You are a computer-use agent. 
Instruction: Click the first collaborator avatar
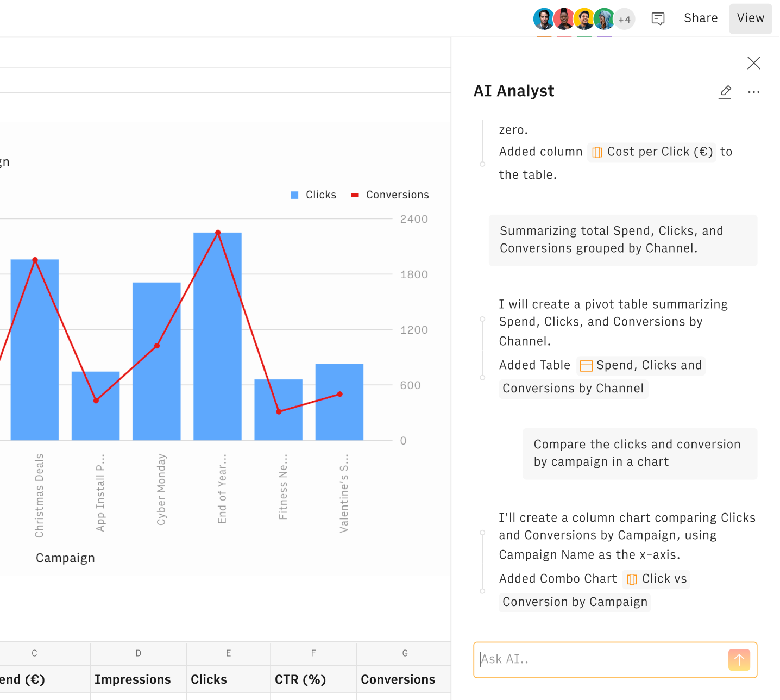point(543,19)
